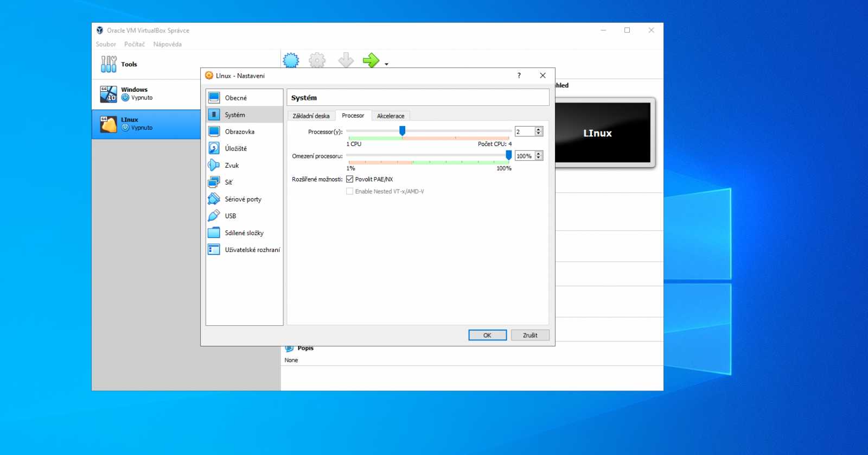The width and height of the screenshot is (868, 455).
Task: Toggle the Povolit PAE/NX checkbox
Action: 350,179
